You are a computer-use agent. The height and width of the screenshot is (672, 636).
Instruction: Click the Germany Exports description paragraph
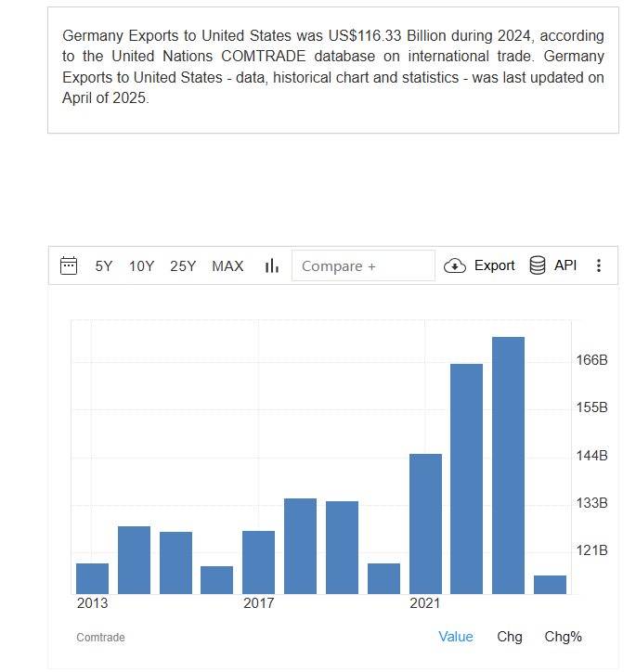(333, 67)
